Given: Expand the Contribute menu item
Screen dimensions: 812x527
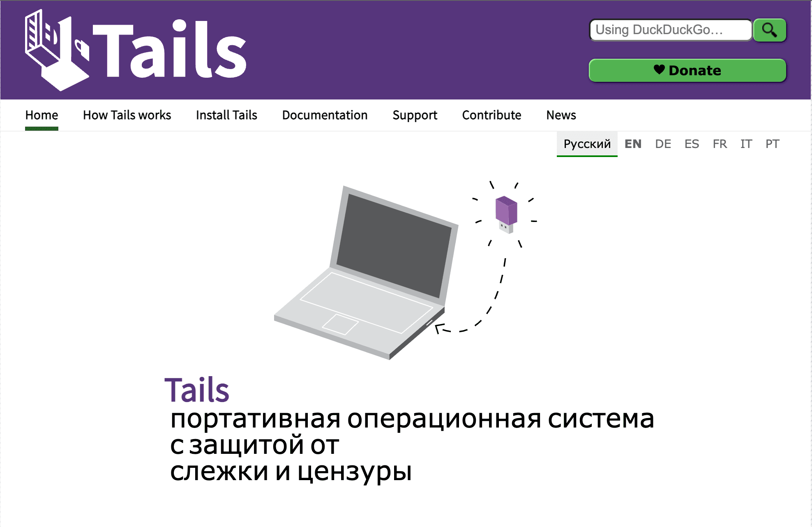Looking at the screenshot, I should pos(492,115).
